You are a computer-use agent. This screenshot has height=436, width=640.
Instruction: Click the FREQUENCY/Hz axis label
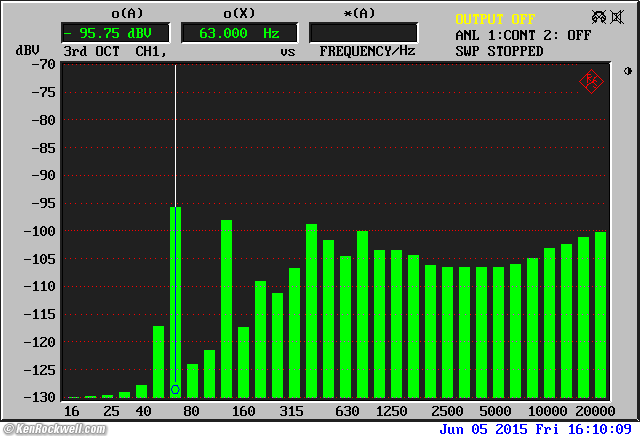365,50
